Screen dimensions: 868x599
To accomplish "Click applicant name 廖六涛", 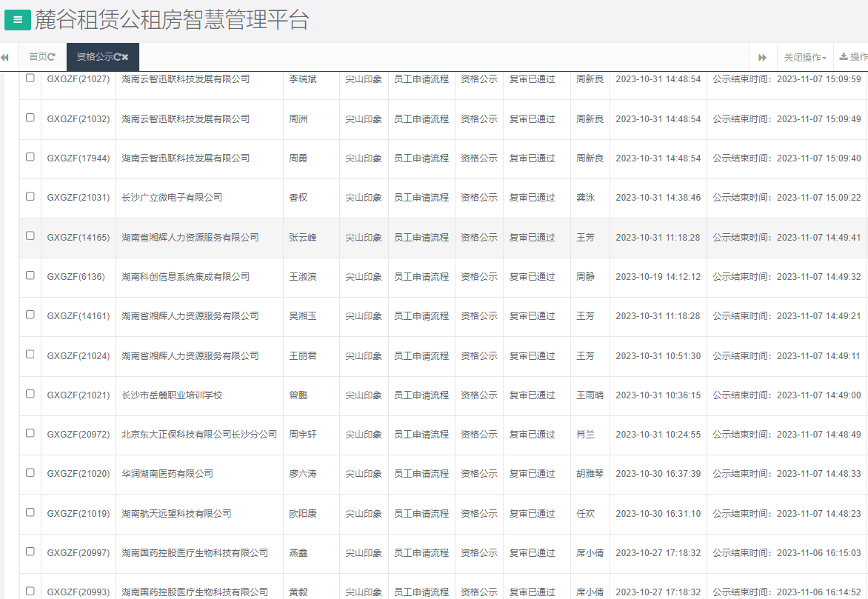I will click(303, 474).
